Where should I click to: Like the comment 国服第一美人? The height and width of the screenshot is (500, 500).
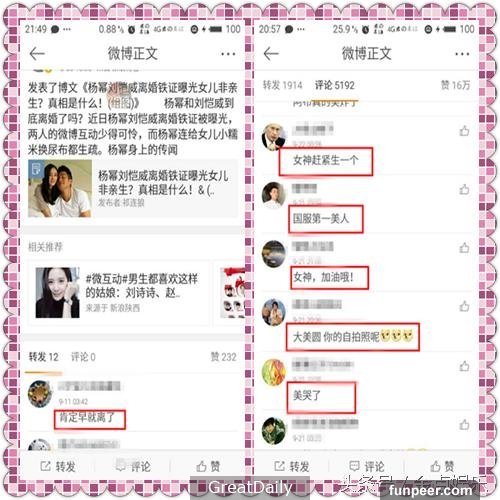pos(464,189)
